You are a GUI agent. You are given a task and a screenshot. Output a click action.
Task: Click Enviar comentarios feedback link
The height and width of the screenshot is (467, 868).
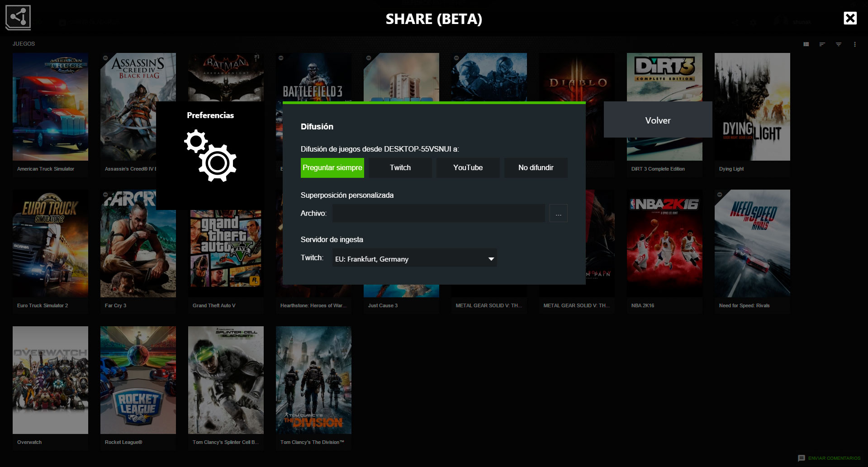[x=830, y=458]
